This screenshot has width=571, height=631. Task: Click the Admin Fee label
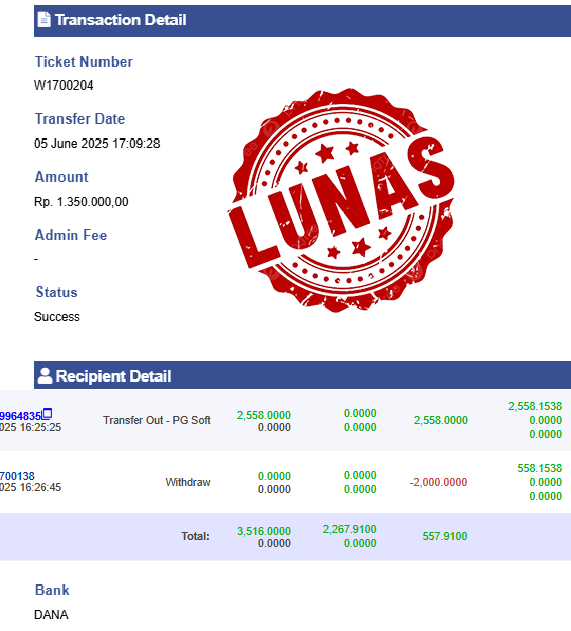point(71,235)
